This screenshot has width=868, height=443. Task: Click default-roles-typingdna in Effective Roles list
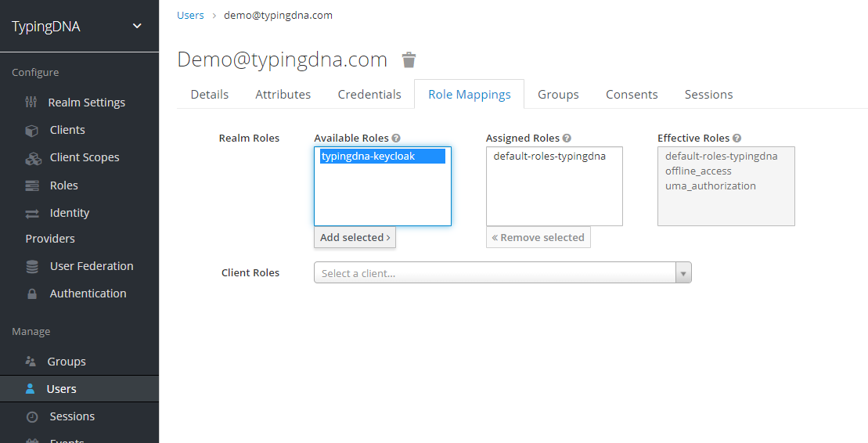point(722,157)
